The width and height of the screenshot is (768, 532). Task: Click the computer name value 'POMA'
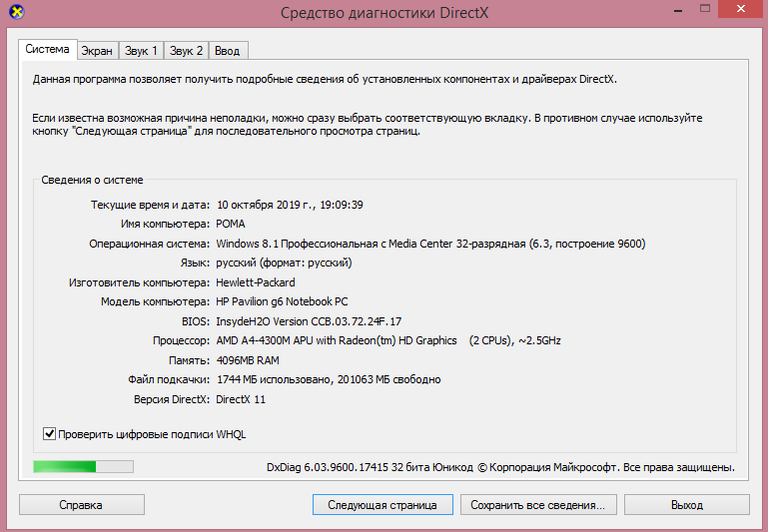coord(231,224)
